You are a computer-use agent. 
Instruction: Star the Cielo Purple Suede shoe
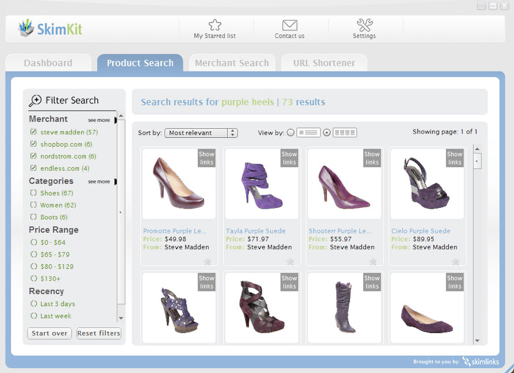pyautogui.click(x=456, y=261)
